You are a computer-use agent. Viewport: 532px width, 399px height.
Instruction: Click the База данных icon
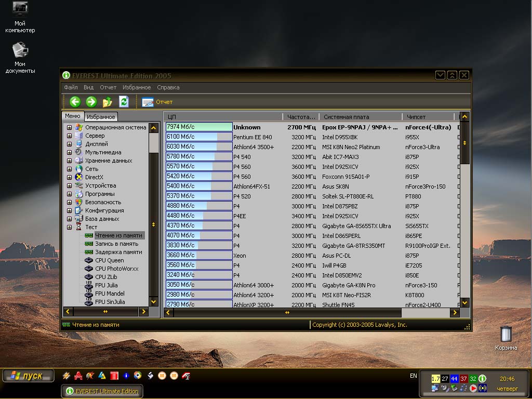(79, 219)
